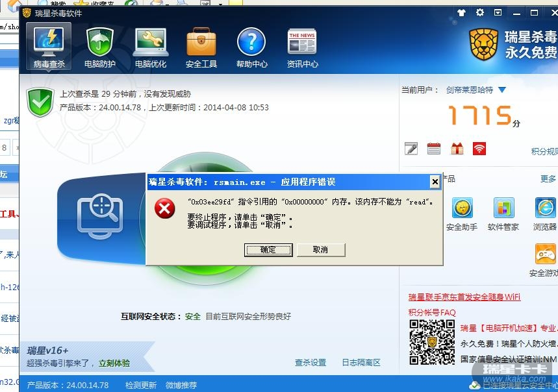Open the 积分帐号FAQ link
The width and height of the screenshot is (558, 392).
pos(432,312)
